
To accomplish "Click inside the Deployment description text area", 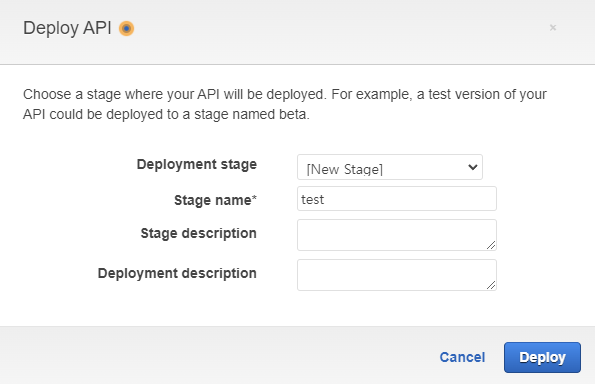I will (x=397, y=275).
